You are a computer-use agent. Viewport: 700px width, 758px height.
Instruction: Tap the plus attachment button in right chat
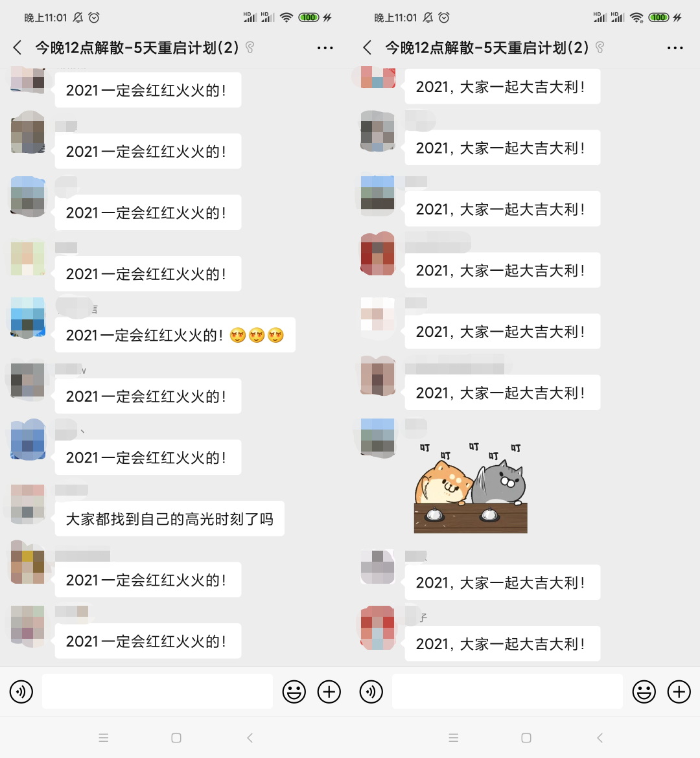pyautogui.click(x=679, y=692)
